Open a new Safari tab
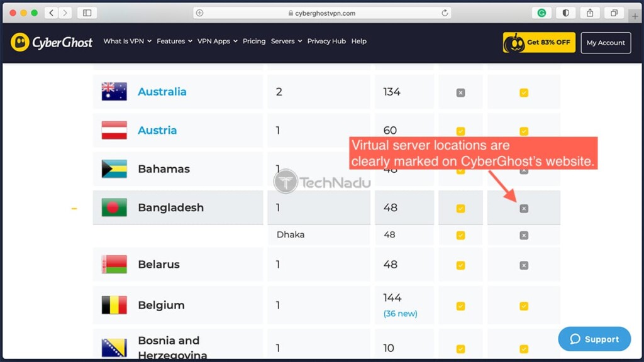644x362 pixels. 635,16
